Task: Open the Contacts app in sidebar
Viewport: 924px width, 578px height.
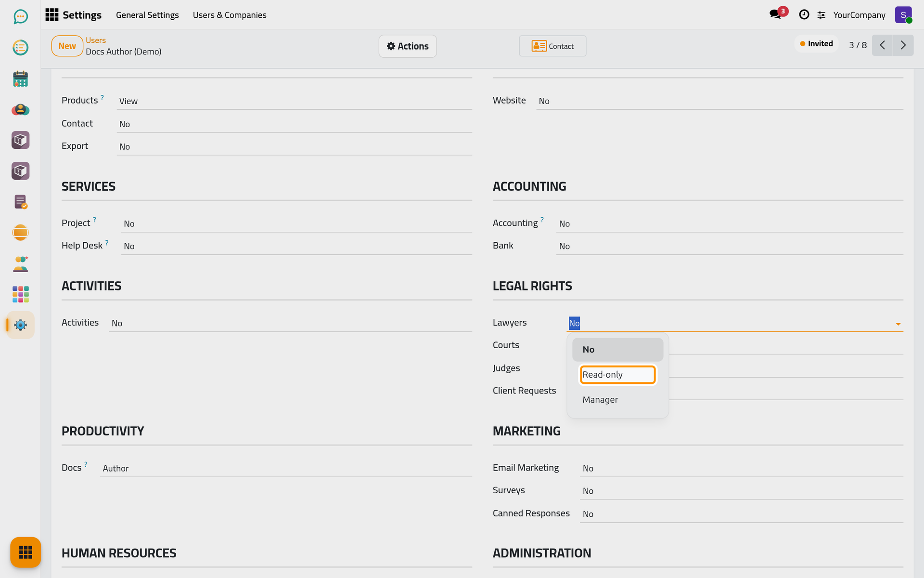Action: pyautogui.click(x=20, y=109)
